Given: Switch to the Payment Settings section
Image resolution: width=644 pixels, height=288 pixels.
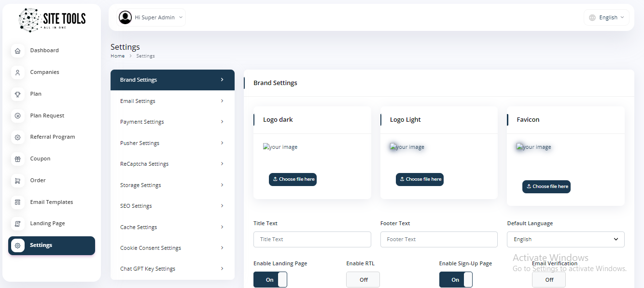Looking at the screenshot, I should (172, 122).
